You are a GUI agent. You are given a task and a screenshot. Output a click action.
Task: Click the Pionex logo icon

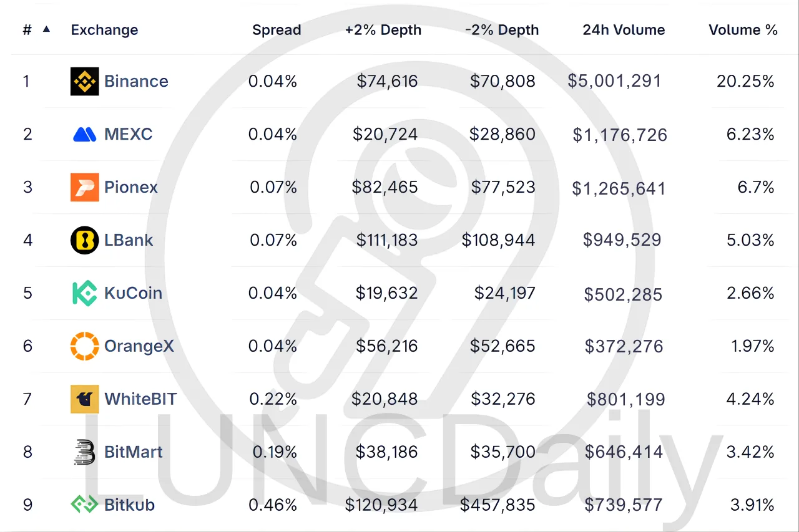[84, 187]
